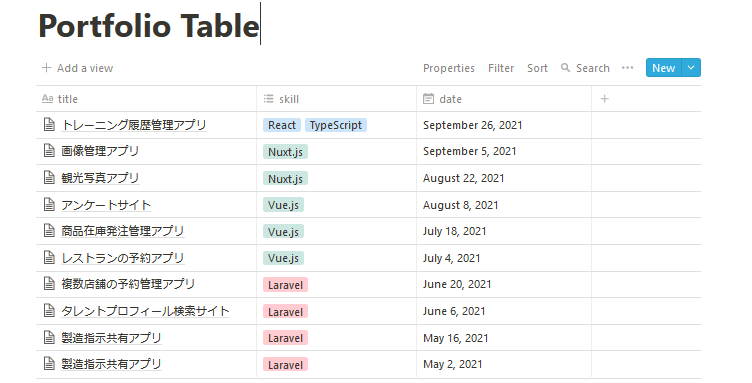Click the plus icon to add a column
The image size is (752, 383).
604,99
